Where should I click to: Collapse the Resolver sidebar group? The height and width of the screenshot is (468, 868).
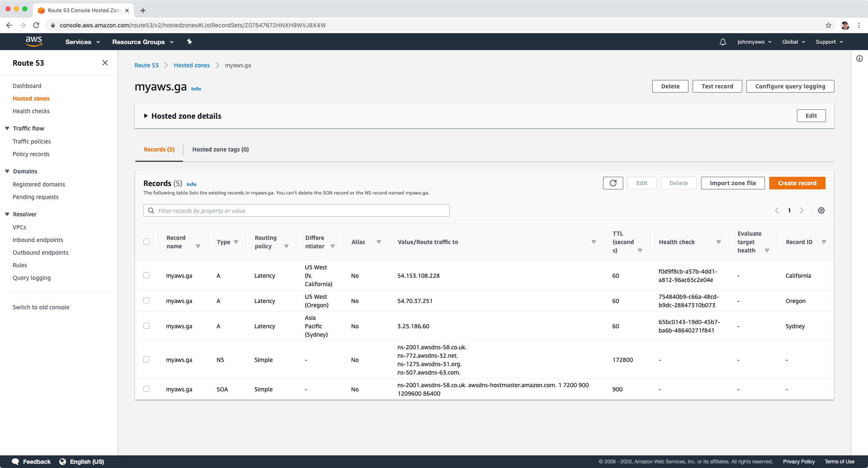[7, 214]
